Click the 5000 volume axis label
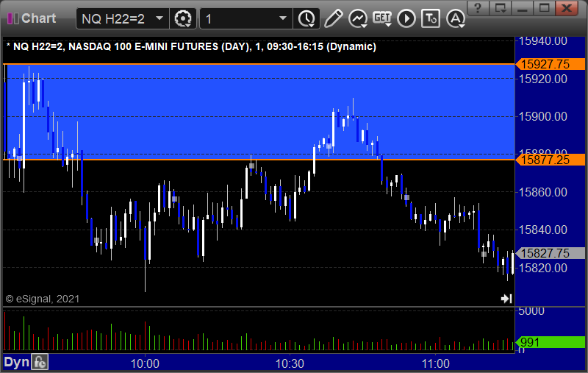588x373 pixels. pyautogui.click(x=531, y=311)
